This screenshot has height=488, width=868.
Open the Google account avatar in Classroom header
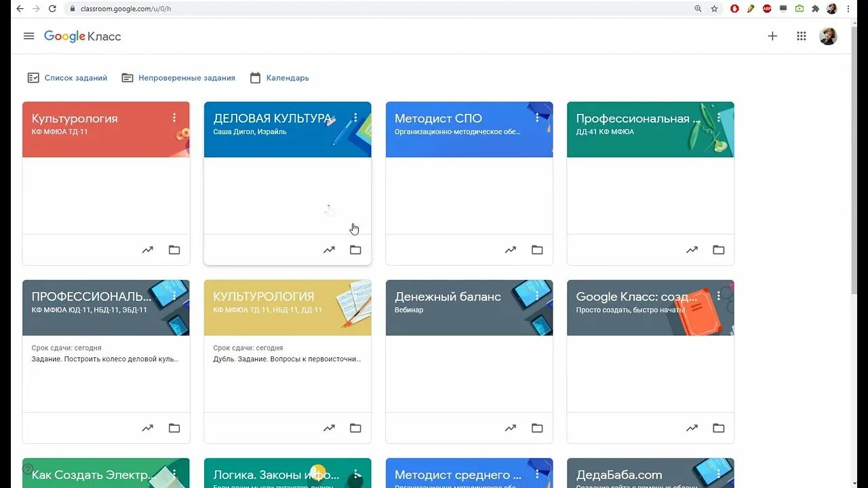(x=828, y=36)
